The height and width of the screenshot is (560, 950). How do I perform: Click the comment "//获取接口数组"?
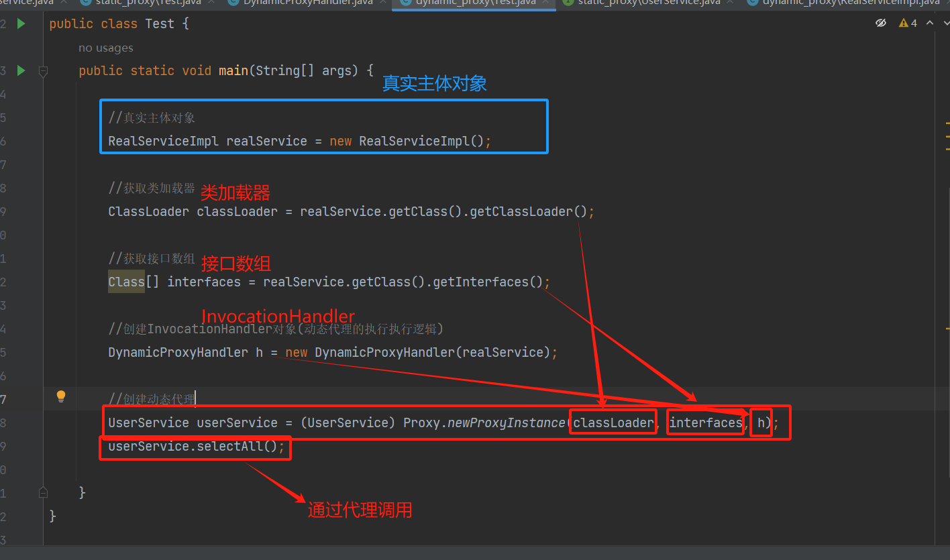click(152, 259)
